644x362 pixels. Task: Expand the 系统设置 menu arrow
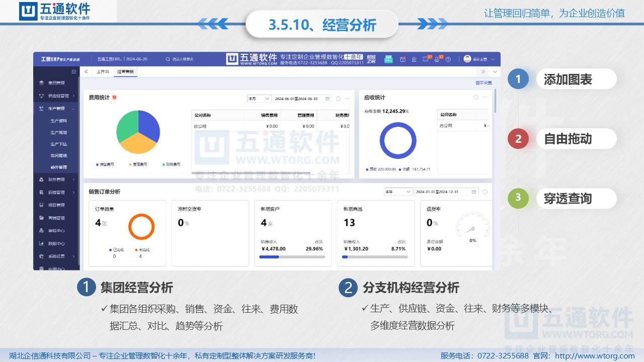click(73, 256)
